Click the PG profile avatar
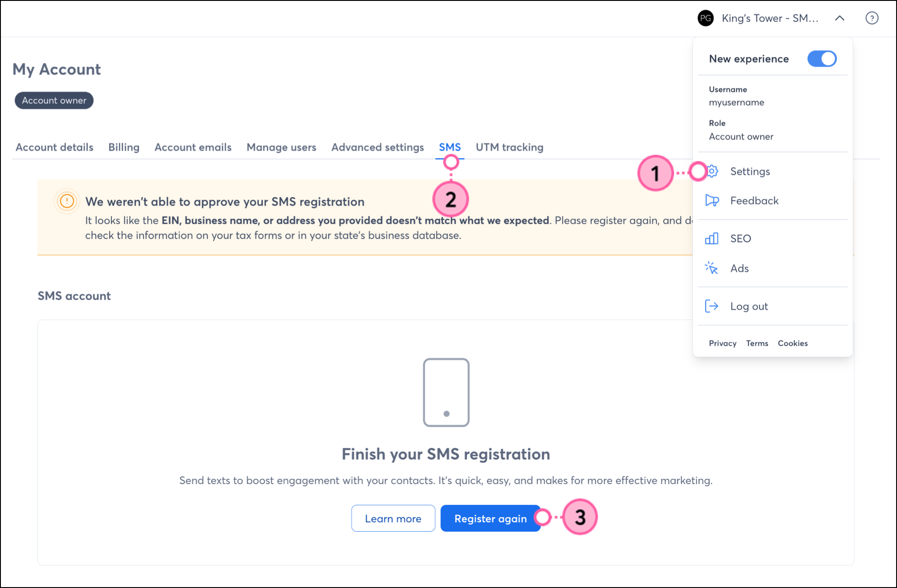The image size is (897, 588). (706, 18)
